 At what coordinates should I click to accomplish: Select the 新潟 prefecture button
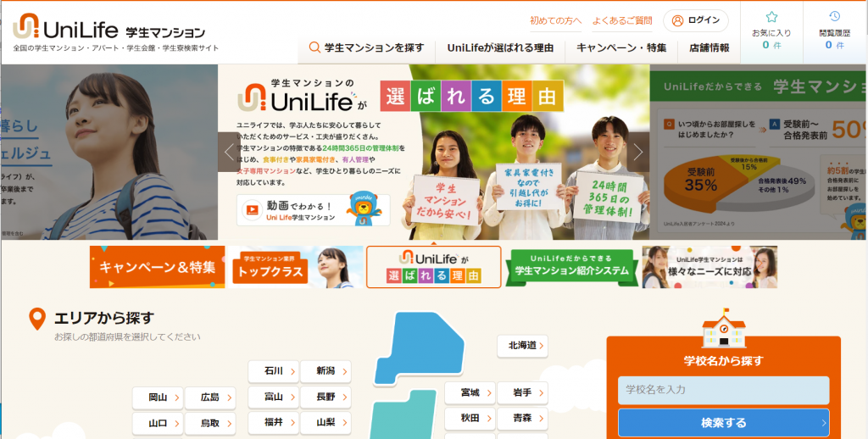325,371
